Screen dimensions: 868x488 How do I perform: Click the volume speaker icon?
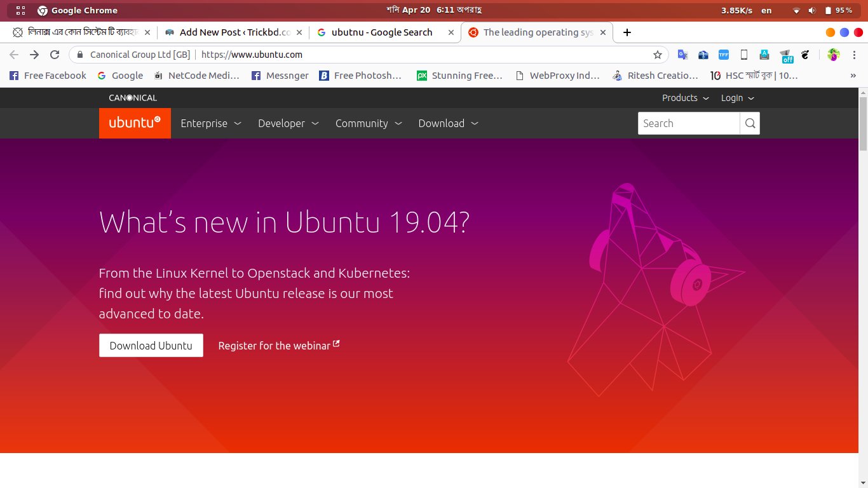[x=812, y=10]
